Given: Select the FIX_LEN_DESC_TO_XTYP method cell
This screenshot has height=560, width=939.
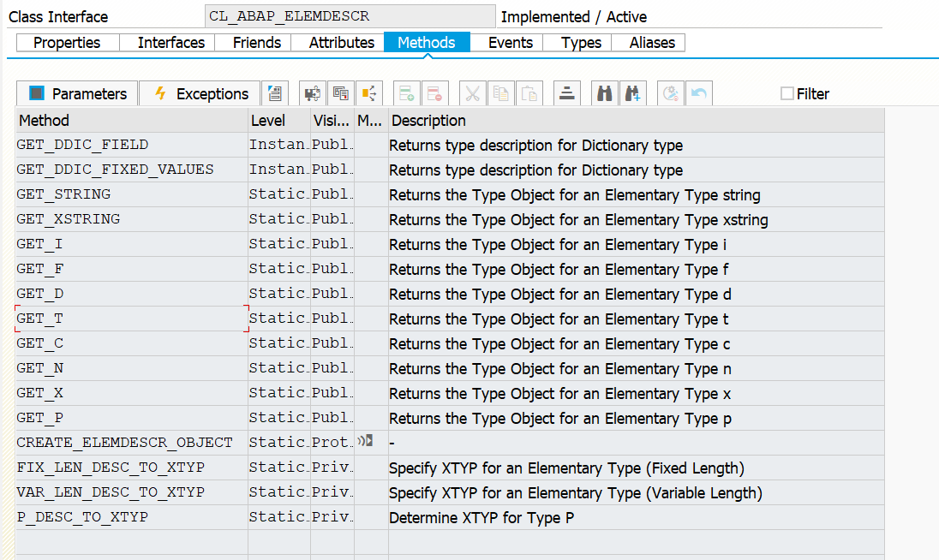Looking at the screenshot, I should tap(132, 468).
